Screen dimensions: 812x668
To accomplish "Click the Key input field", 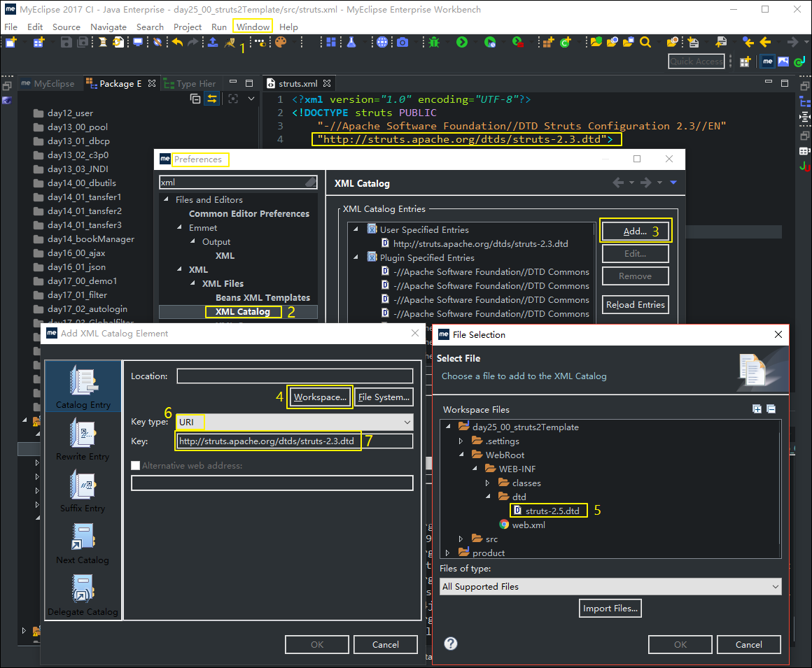I will [x=295, y=441].
